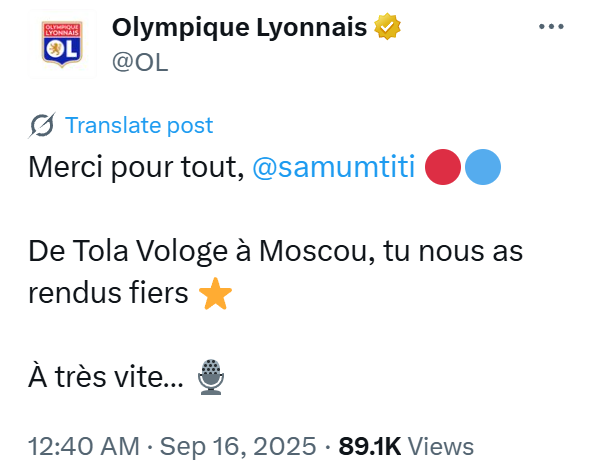Click the "rendus fiers" text
Viewport: 593px width, 476px height.
point(109,293)
